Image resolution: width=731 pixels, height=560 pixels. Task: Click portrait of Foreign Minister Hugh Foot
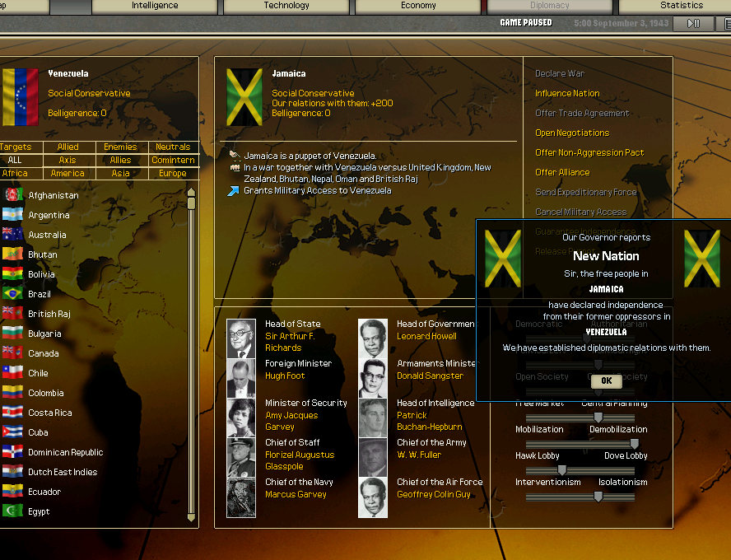tap(241, 378)
